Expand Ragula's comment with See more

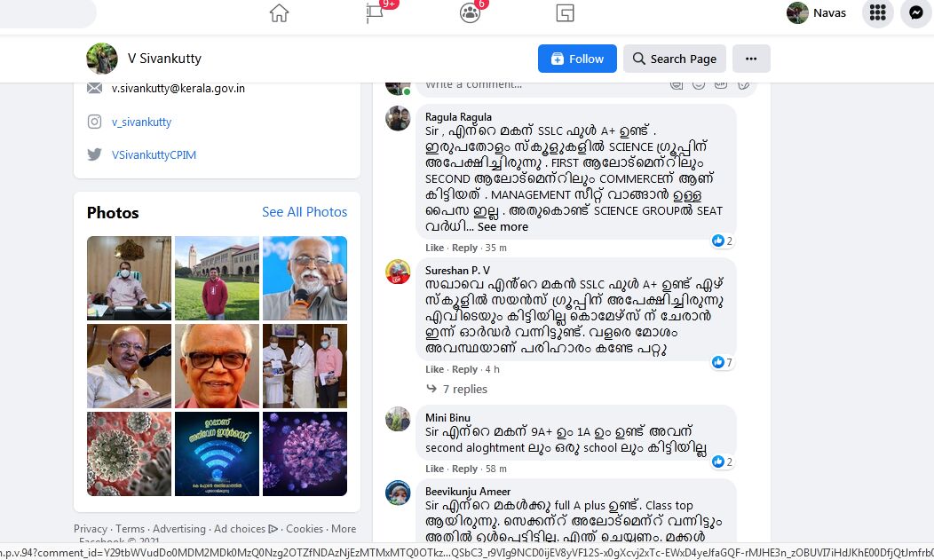point(503,226)
